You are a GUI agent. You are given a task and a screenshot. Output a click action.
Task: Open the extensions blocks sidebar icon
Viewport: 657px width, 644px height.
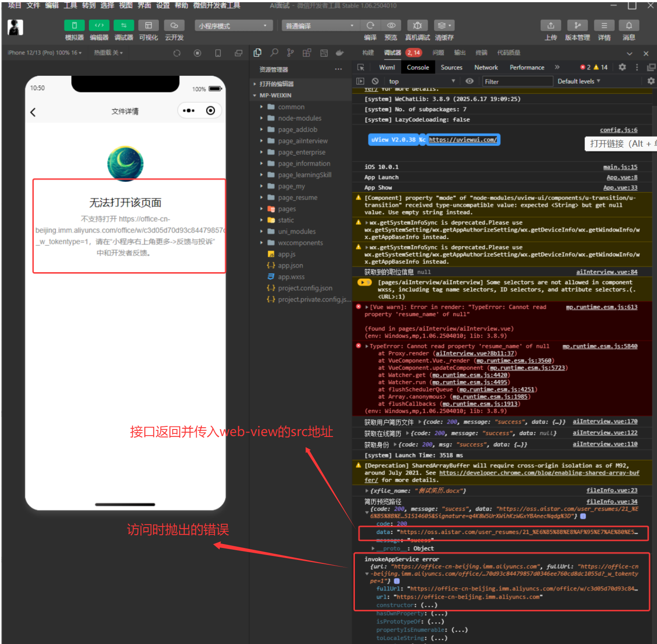point(307,53)
